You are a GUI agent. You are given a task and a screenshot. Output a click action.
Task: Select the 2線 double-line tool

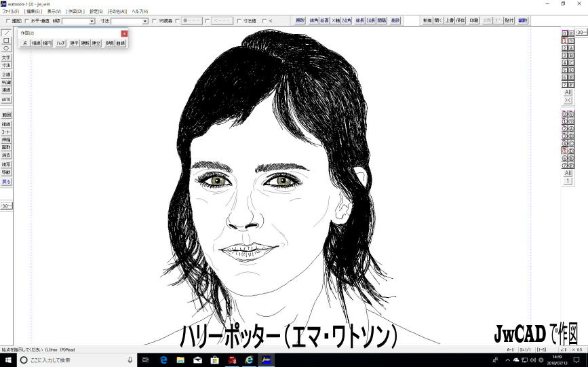click(x=6, y=75)
